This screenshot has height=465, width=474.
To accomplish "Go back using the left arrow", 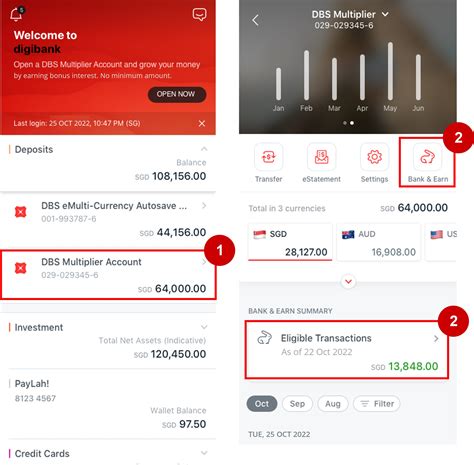I will tap(255, 20).
